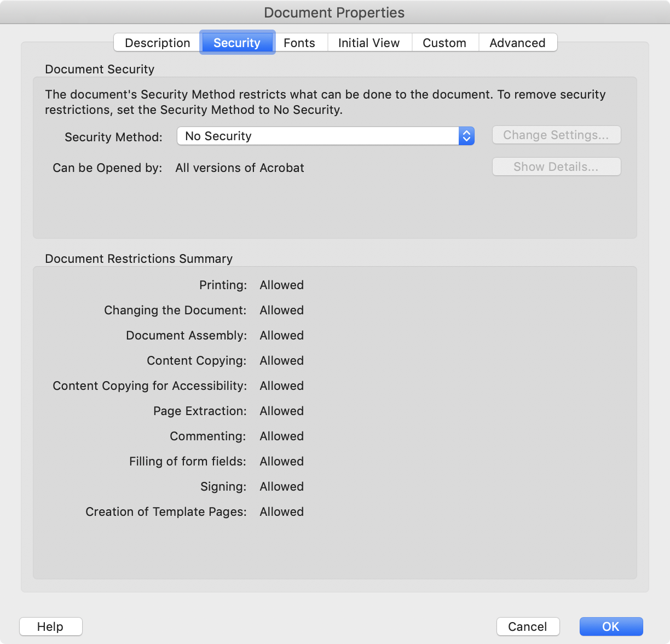Switch to the Description tab
Screen dimensions: 670x644
pyautogui.click(x=157, y=43)
